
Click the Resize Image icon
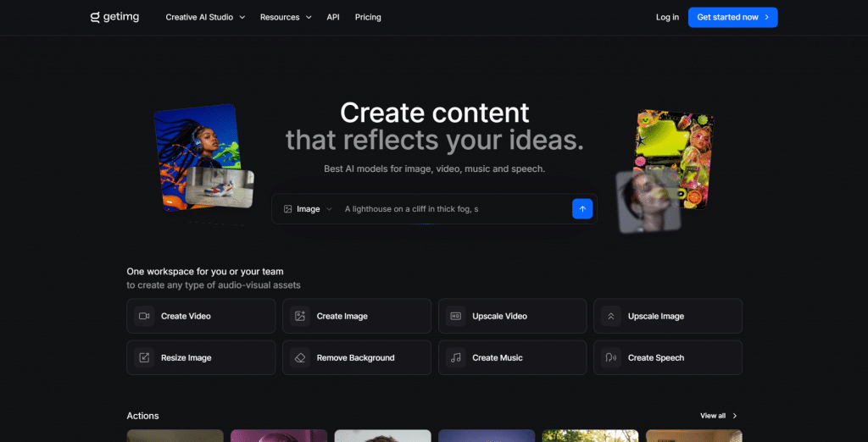144,358
